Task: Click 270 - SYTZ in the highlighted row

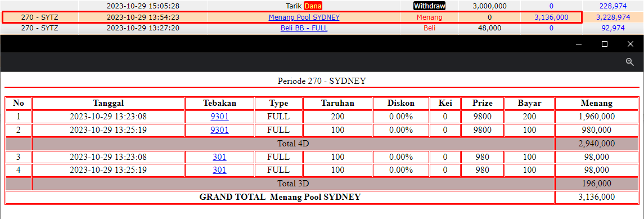Action: [39, 17]
